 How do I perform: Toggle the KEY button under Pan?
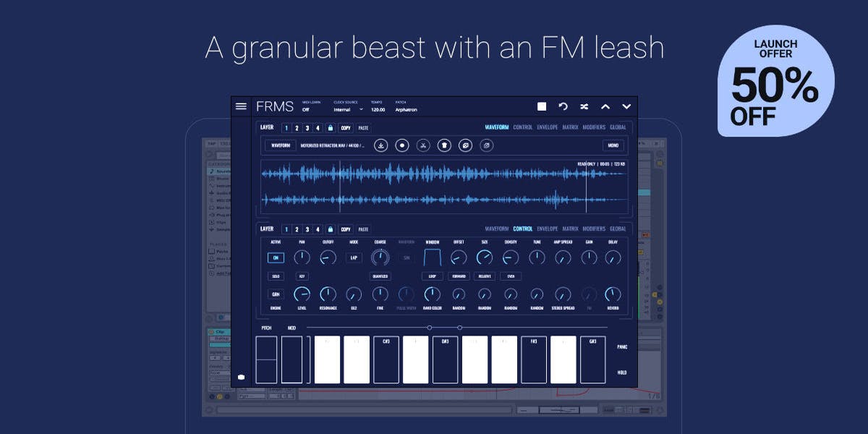pos(302,276)
